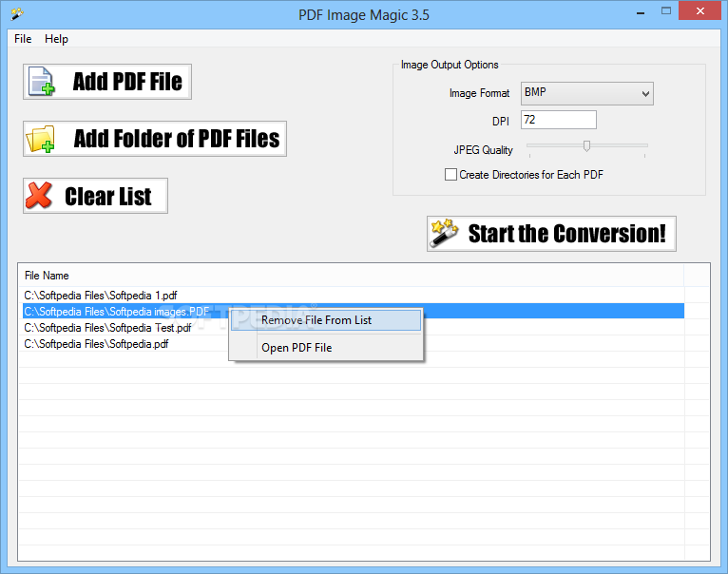This screenshot has height=574, width=728.
Task: Select row Softpedia 1.pdf
Action: (x=353, y=296)
